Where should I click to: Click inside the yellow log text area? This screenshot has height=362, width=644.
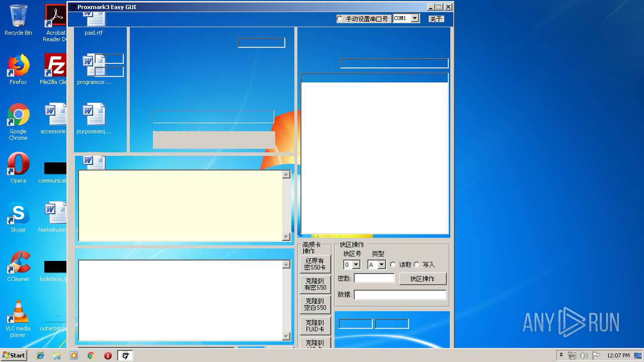(181, 206)
